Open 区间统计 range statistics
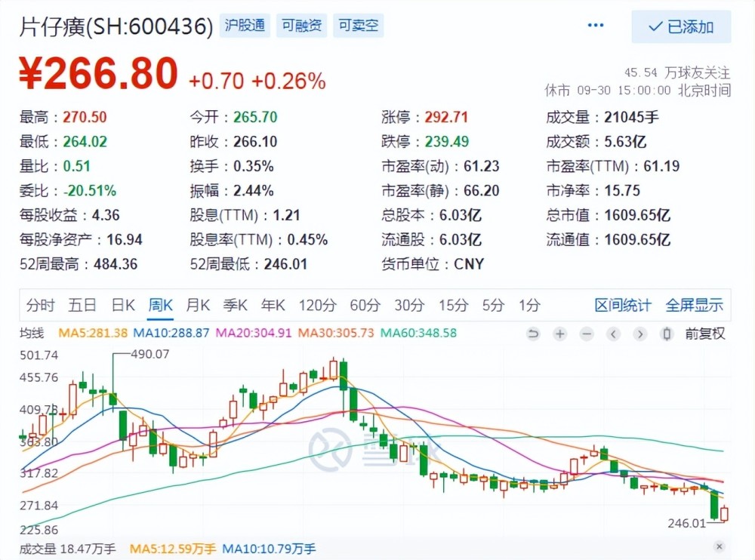The width and height of the screenshot is (755, 560). pos(623,305)
